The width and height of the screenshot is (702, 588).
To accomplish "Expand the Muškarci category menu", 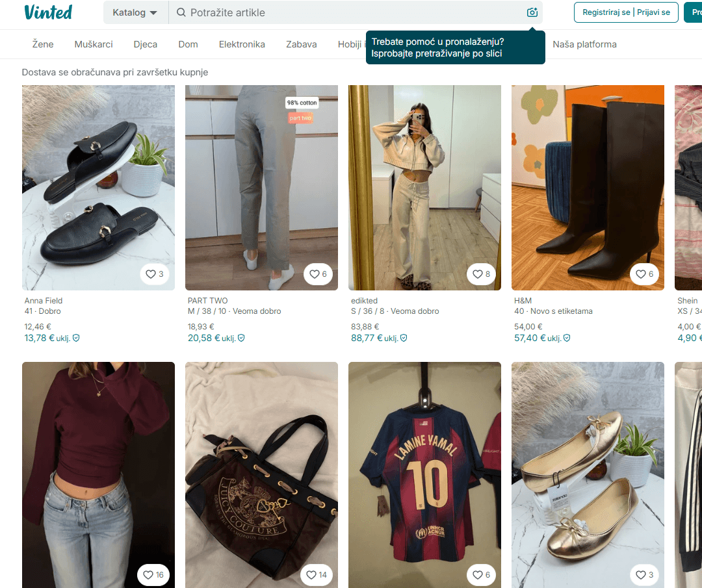I will point(94,44).
